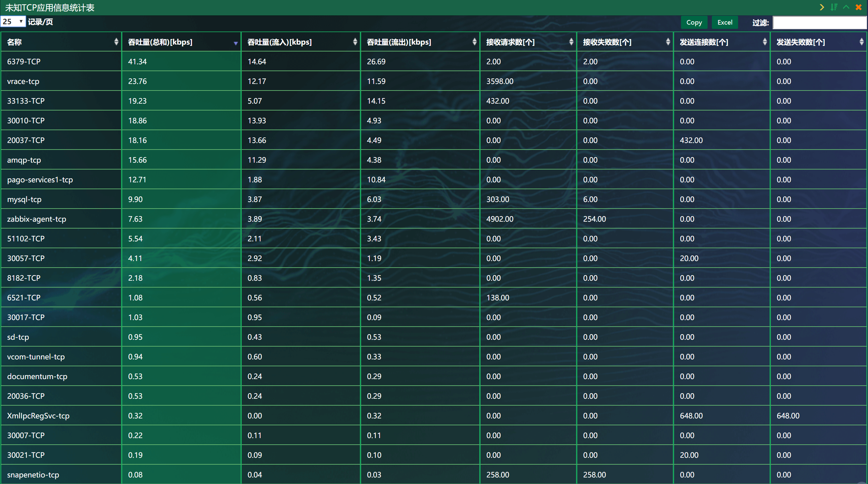
Task: Sort by the 名称 column header
Action: click(61, 42)
